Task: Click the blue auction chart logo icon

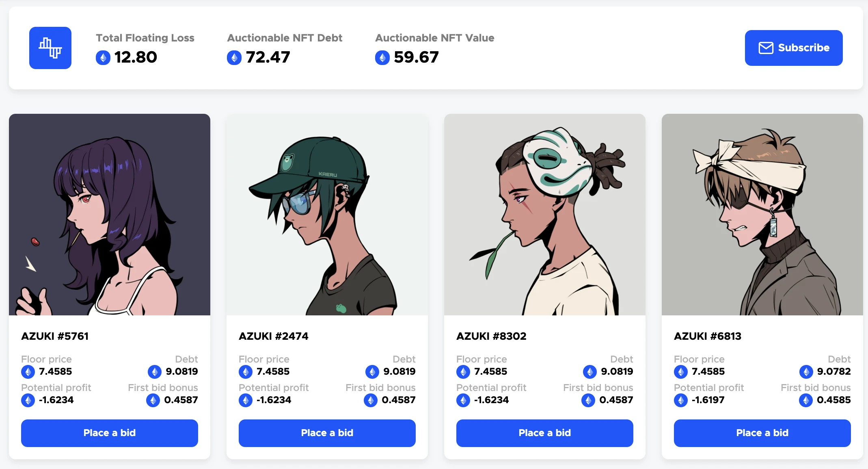Action: pyautogui.click(x=50, y=48)
